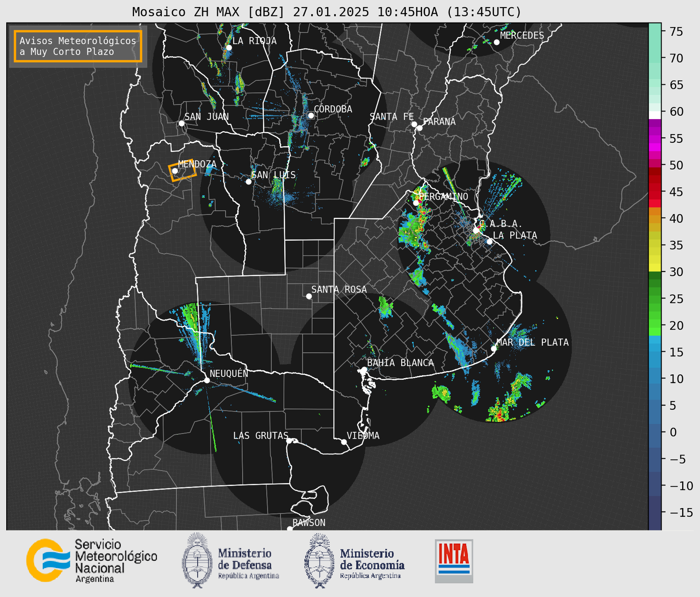Click the MAR DEL PLATA city marker

494,349
